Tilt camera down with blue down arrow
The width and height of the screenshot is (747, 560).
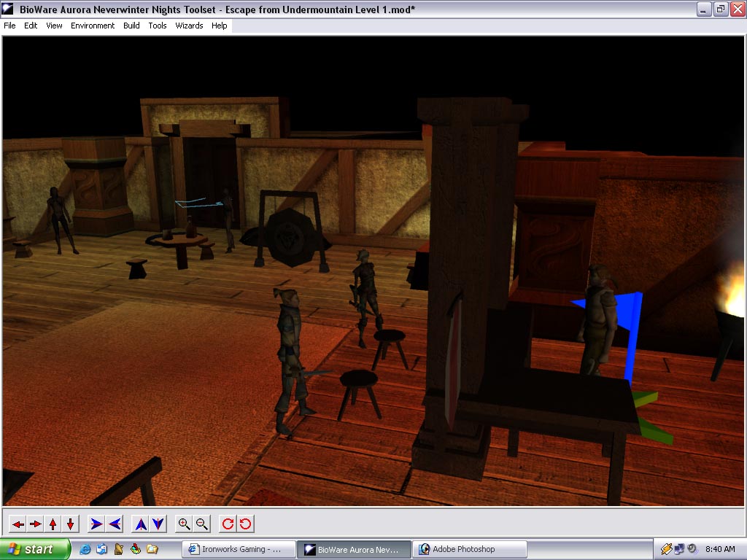pos(158,524)
